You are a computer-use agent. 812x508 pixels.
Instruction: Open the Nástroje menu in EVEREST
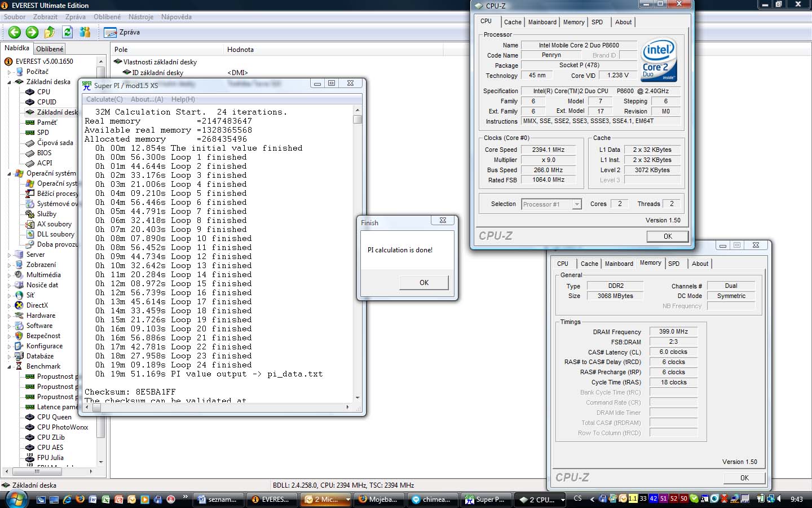tap(141, 17)
